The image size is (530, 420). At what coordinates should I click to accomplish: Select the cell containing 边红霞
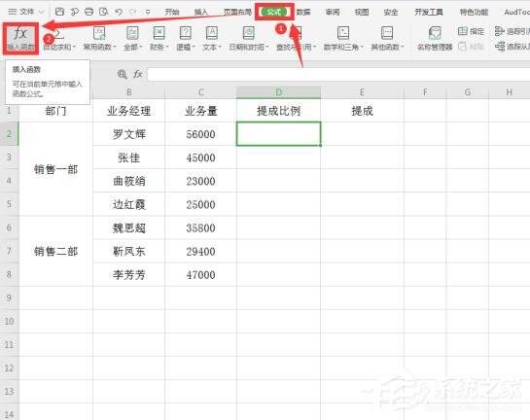pos(128,204)
